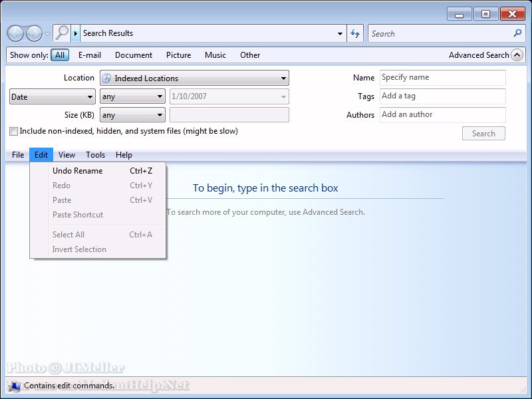Collapse the Advanced Search chevron
Screen dimensions: 532x399
coord(517,55)
